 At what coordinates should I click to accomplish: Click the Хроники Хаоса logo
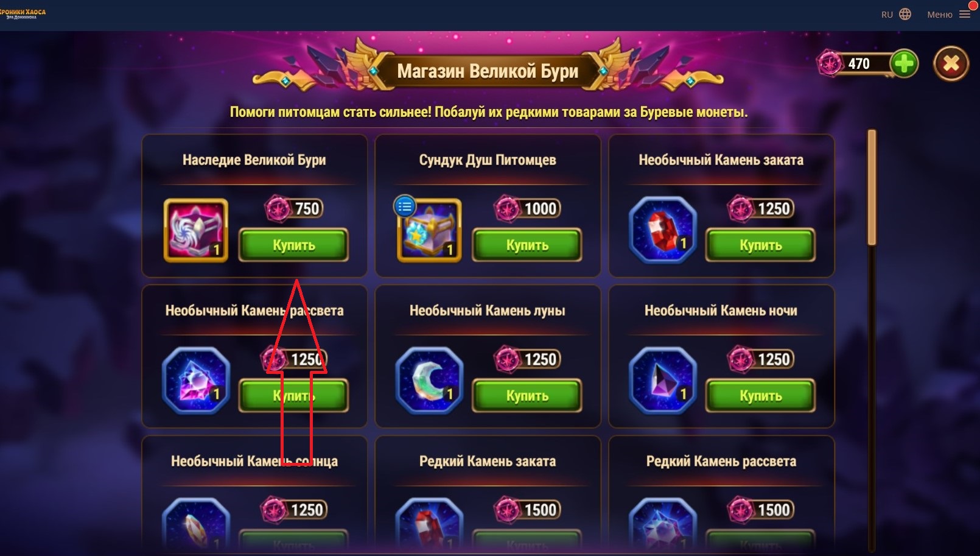[23, 13]
